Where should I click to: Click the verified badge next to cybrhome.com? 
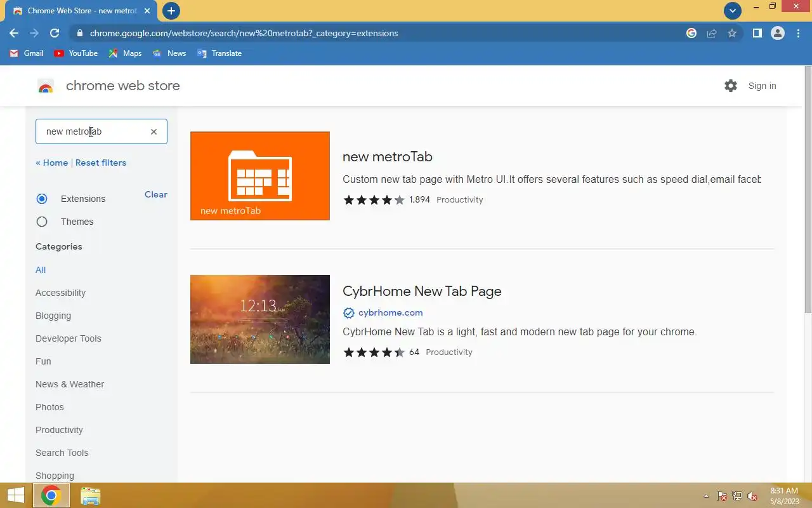349,312
